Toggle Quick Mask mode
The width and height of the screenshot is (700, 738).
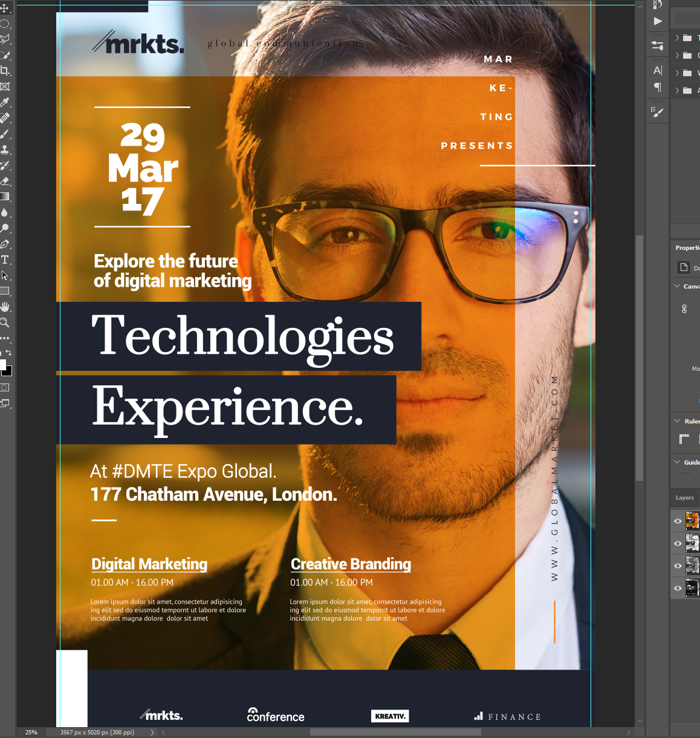[x=5, y=387]
